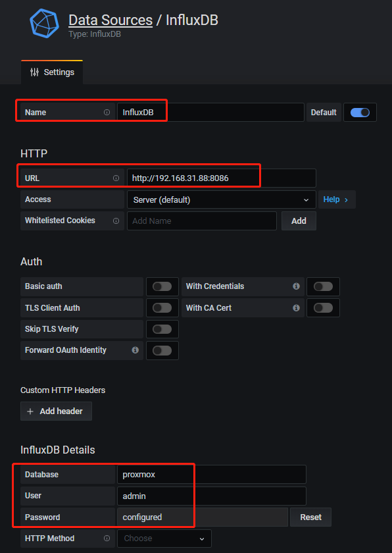Click the Forward OAuth Identity info icon

135,350
